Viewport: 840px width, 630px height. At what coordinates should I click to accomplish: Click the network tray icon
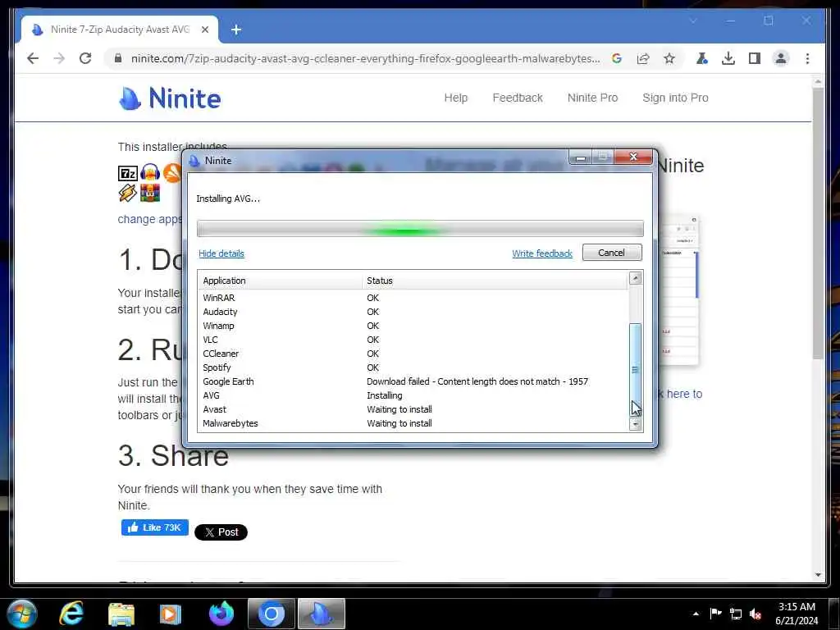(x=736, y=614)
